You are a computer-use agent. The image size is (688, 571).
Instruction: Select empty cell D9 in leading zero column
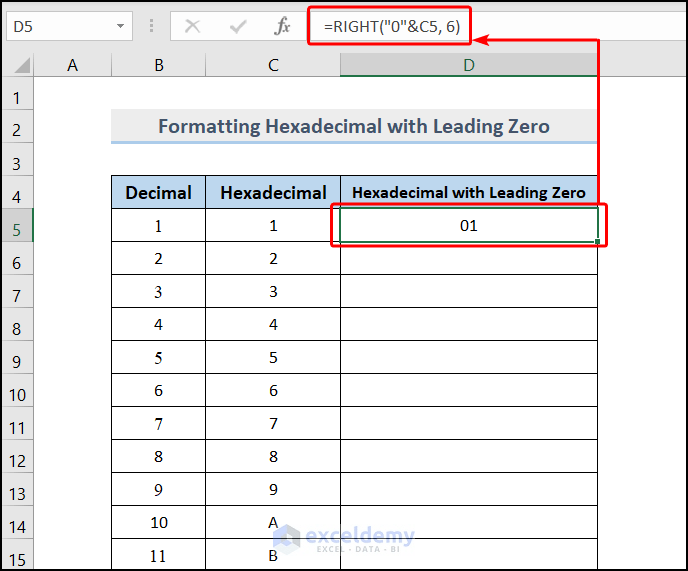tap(469, 357)
